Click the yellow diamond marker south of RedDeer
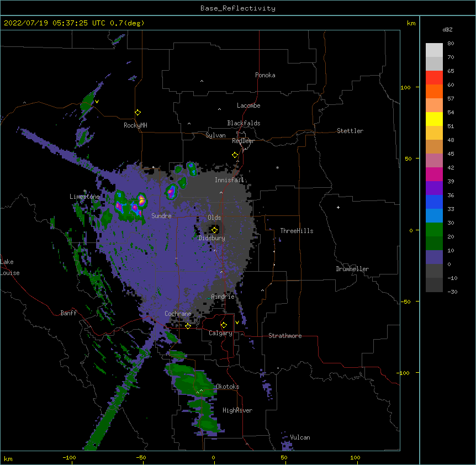 click(235, 155)
